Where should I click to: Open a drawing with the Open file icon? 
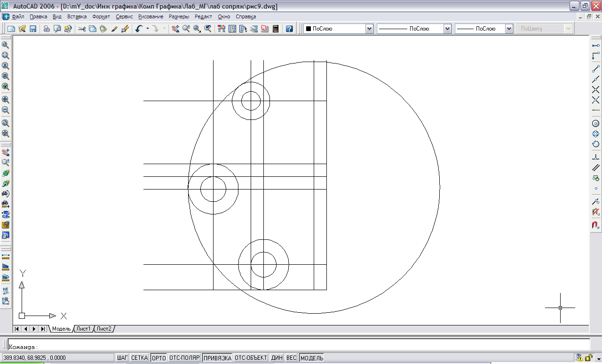[x=22, y=29]
